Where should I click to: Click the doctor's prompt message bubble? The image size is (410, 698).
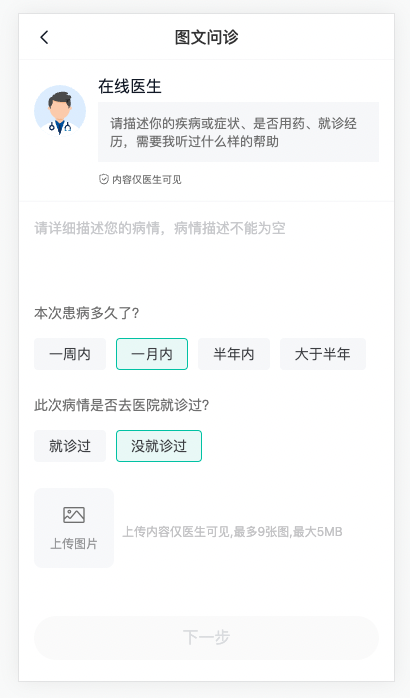[239, 132]
